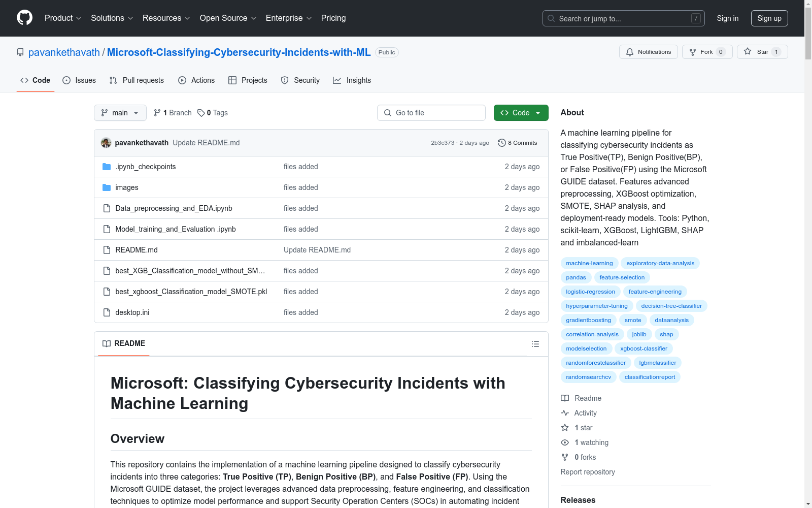Click the eye icon beside 1 watching
The width and height of the screenshot is (812, 508).
(565, 442)
